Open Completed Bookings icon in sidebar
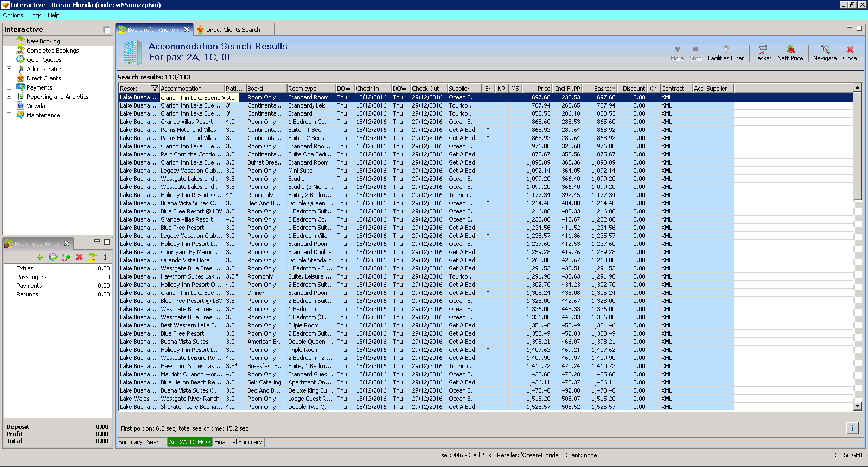 (x=21, y=50)
